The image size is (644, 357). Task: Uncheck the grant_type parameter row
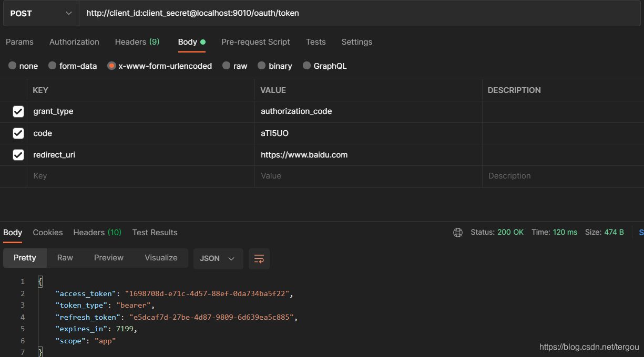(x=18, y=111)
